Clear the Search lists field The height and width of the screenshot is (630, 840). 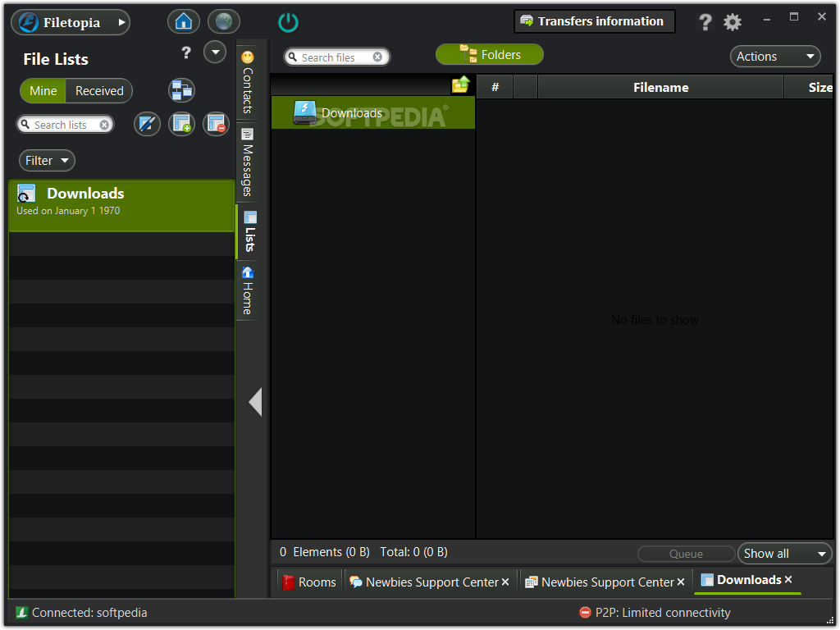coord(104,125)
